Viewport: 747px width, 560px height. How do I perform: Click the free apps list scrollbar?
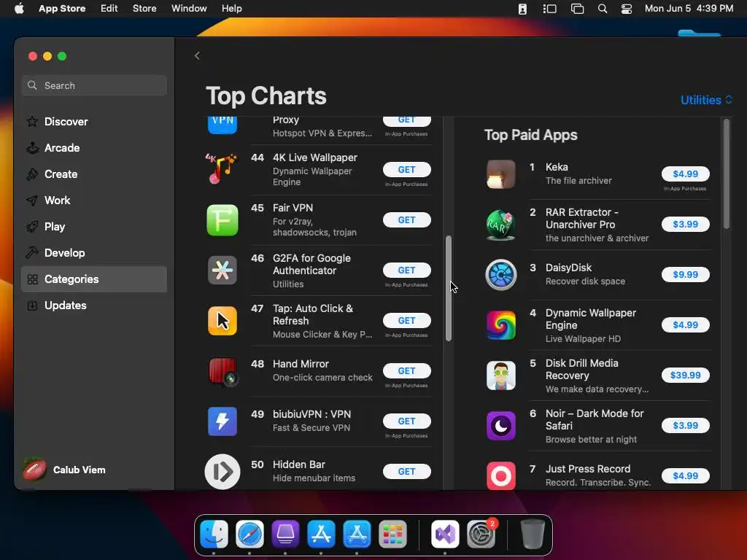click(x=449, y=288)
